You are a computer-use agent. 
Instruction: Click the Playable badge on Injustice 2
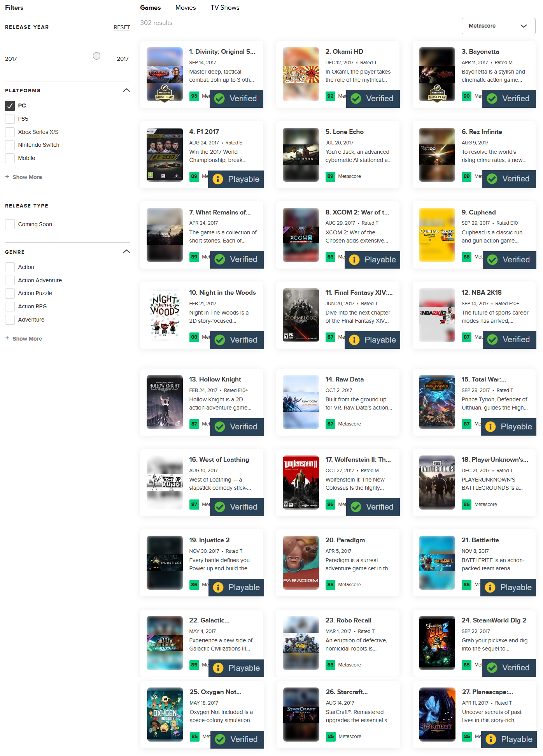pos(236,587)
